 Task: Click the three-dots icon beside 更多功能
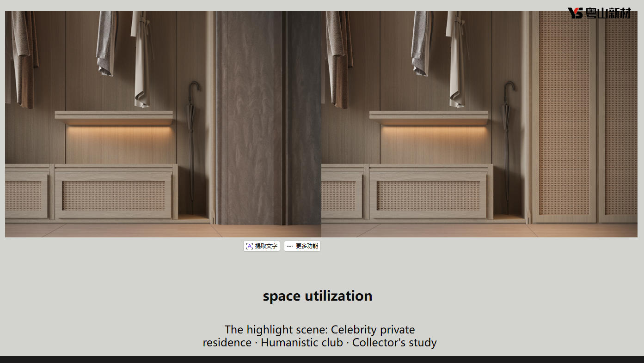click(290, 246)
